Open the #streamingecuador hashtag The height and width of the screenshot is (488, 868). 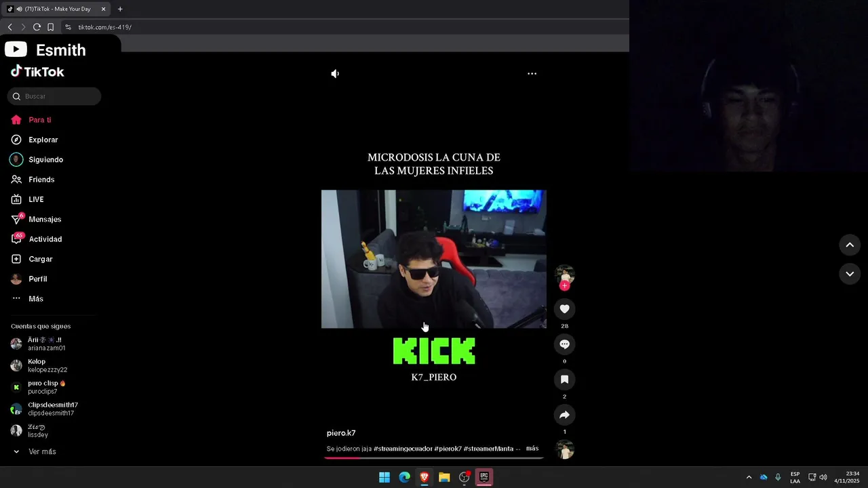[403, 449]
